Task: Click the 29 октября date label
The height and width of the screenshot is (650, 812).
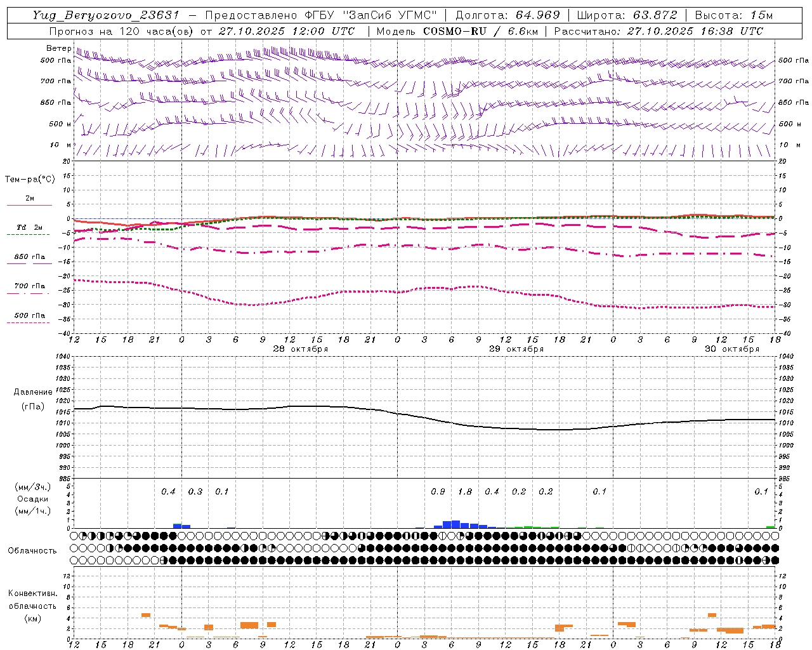Action: (516, 349)
